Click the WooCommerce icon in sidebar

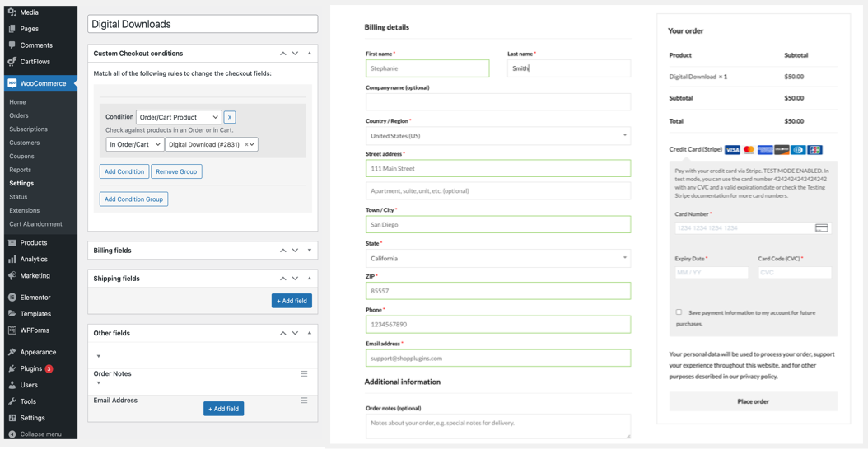[12, 83]
